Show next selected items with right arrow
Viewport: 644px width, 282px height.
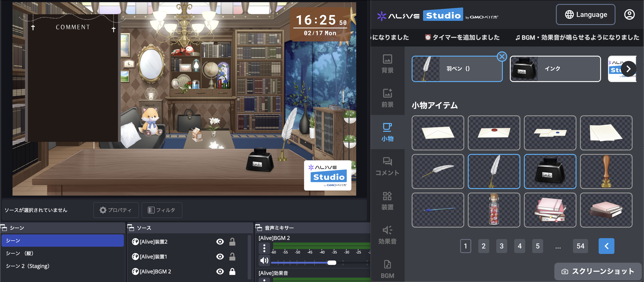[628, 69]
